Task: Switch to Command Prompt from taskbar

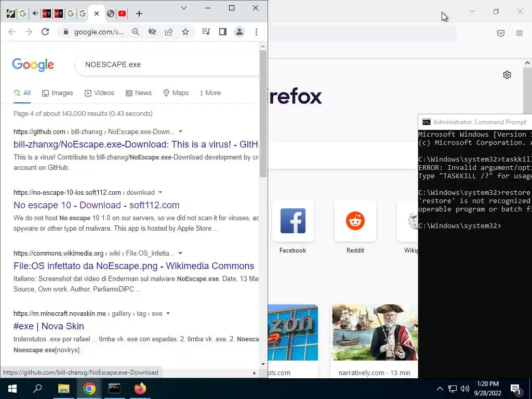Action: [114, 389]
